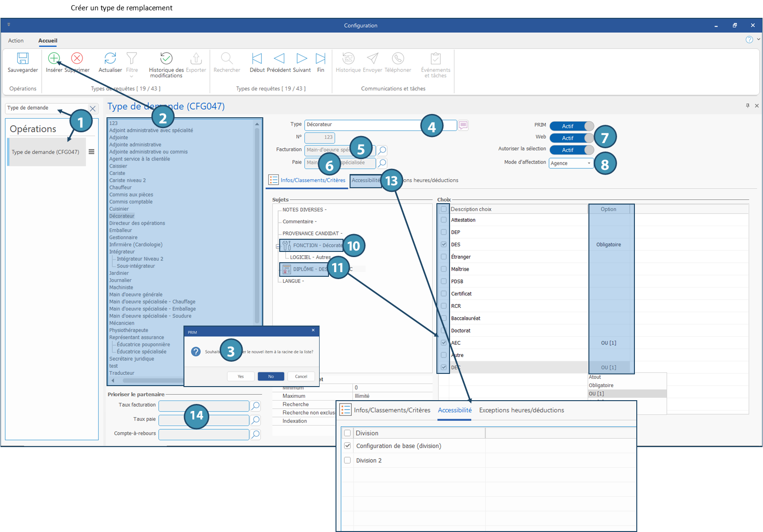Open the ribbon options chevron beside help
Screen dimensions: 763x532
[x=759, y=39]
